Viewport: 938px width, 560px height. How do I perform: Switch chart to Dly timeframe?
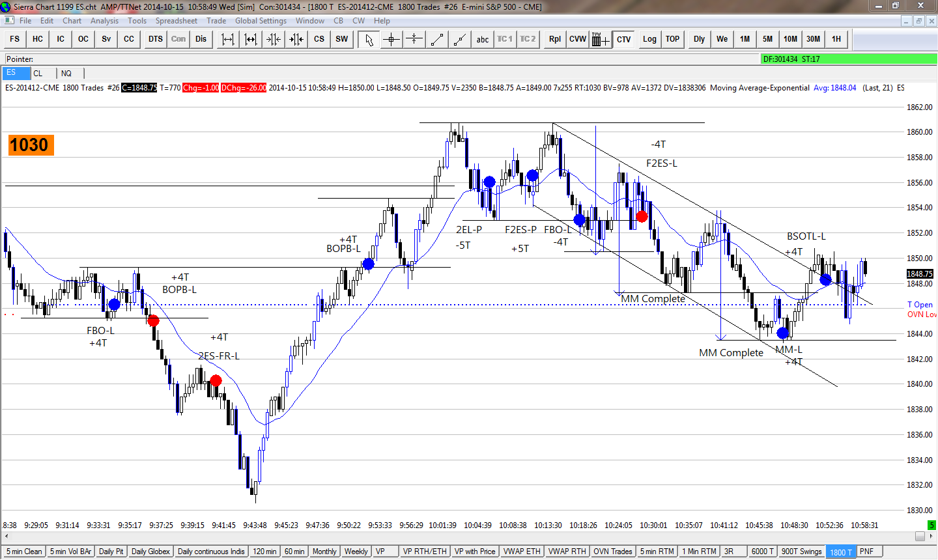[700, 39]
